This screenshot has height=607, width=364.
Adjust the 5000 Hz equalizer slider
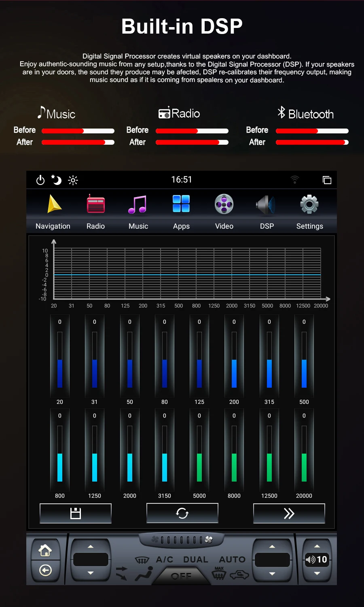click(x=199, y=453)
